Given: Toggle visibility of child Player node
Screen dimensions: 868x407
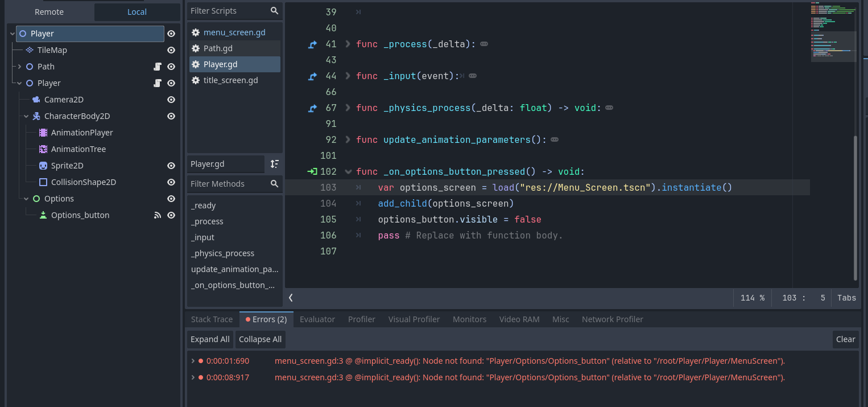Looking at the screenshot, I should pos(171,83).
